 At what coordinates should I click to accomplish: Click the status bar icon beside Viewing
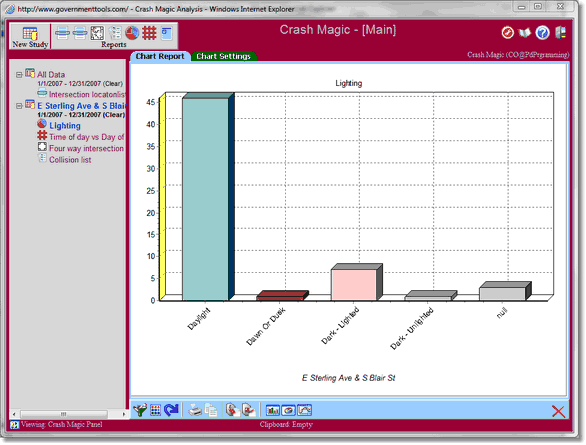[15, 424]
